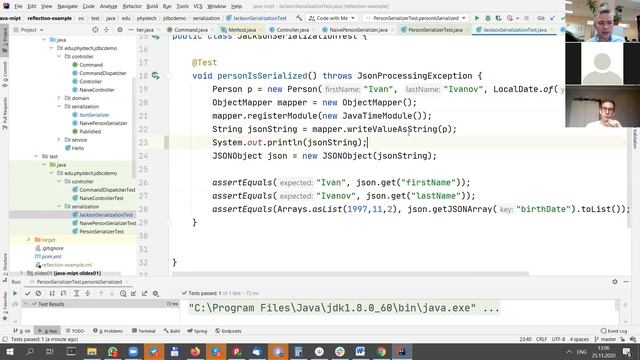Open the Event Log button
This screenshot has width=640, height=360.
click(614, 331)
